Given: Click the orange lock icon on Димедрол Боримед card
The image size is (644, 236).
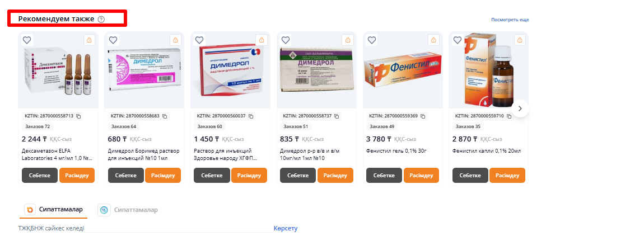Looking at the screenshot, I should tap(175, 40).
